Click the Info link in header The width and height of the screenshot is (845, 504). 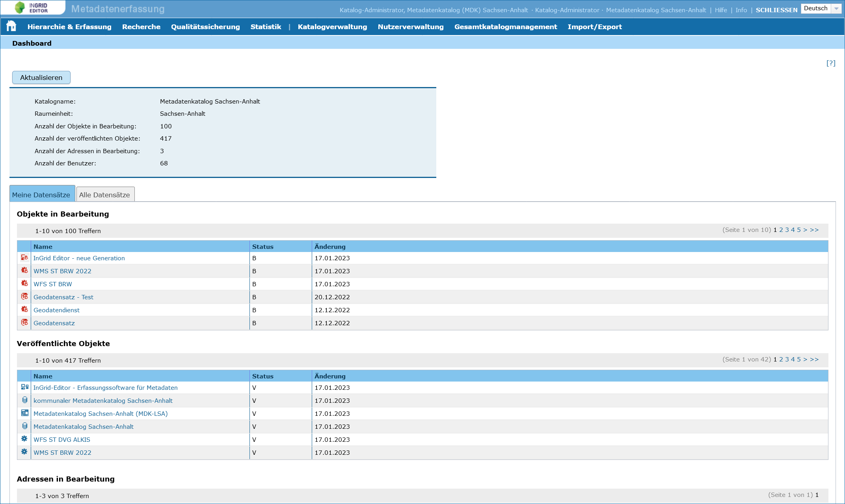click(x=741, y=10)
